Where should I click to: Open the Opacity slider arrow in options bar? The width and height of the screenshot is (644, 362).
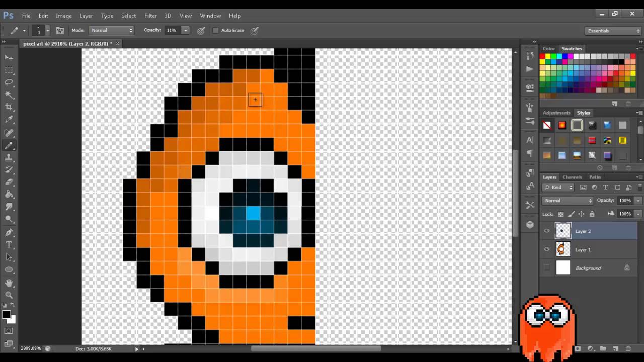[x=185, y=30]
